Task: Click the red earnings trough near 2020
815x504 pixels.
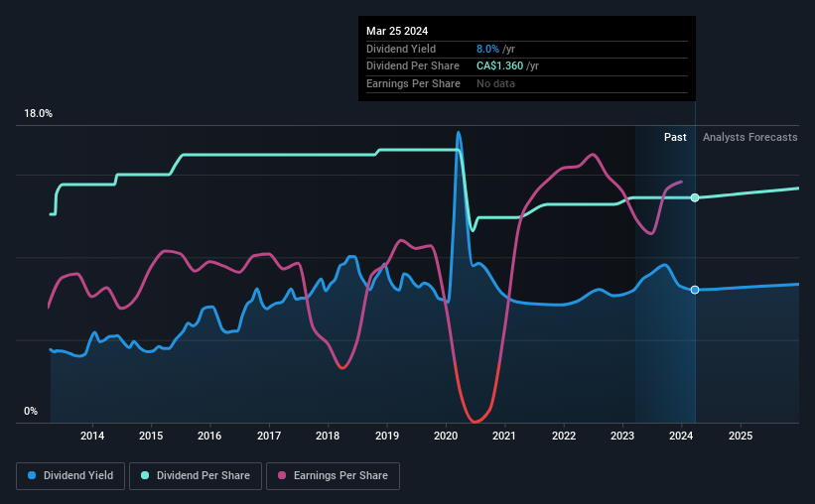Action: 475,419
